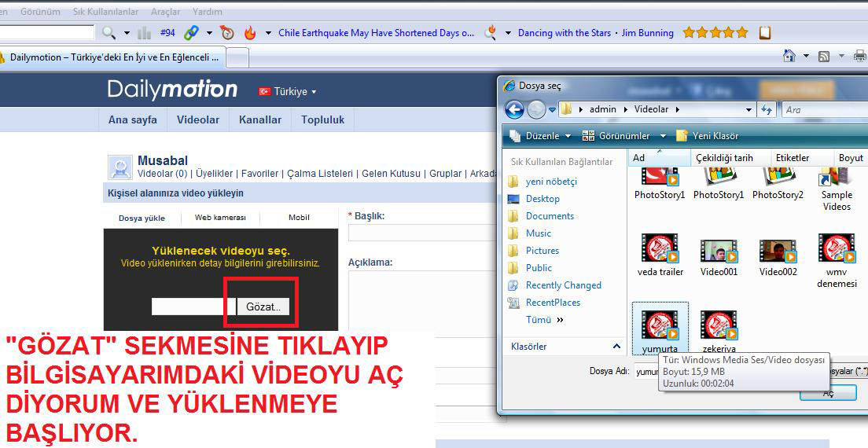Select the veda trailer video file
The height and width of the screenshot is (448, 868).
(x=660, y=255)
